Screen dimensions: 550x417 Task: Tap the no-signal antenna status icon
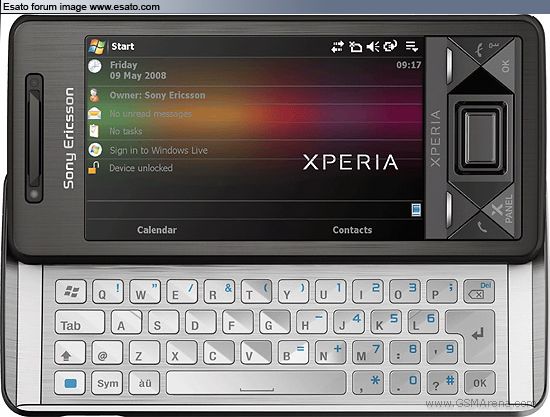pyautogui.click(x=355, y=47)
